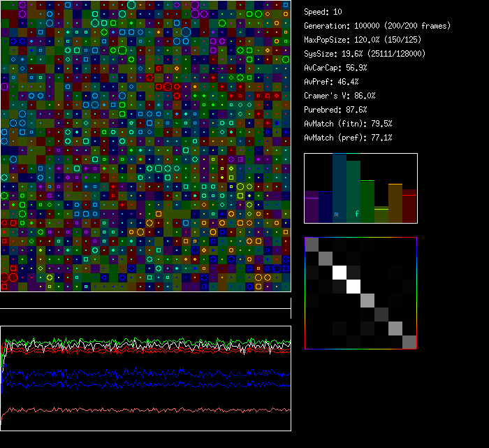Select the orange-brown histogram bar

(395, 203)
